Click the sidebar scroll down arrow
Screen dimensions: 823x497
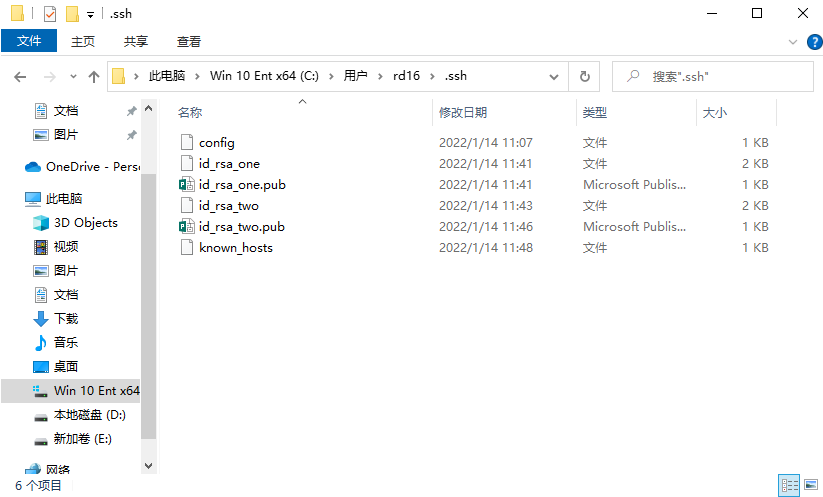tap(149, 466)
